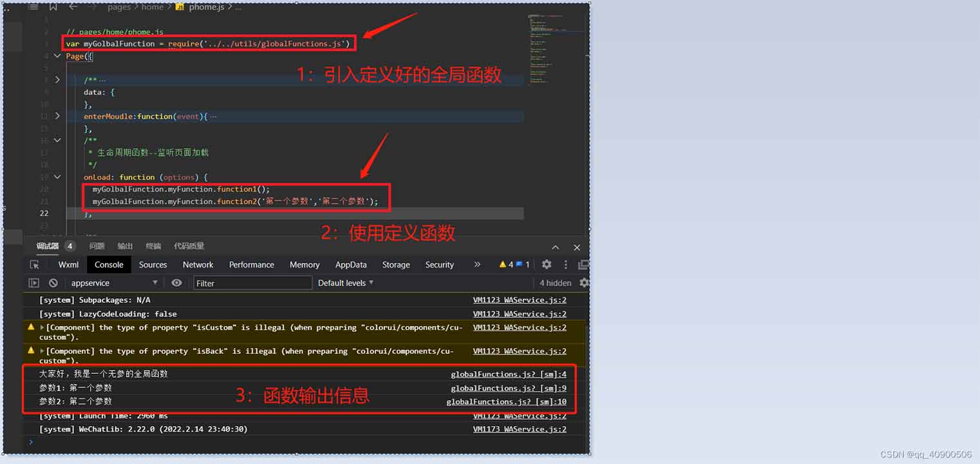Show more DevTools tabs via the double chevron
This screenshot has height=464, width=980.
coord(477,265)
